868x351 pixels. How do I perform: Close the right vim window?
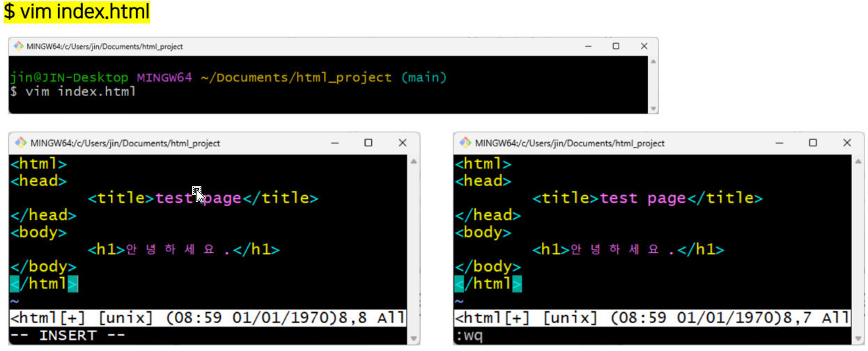(x=847, y=143)
